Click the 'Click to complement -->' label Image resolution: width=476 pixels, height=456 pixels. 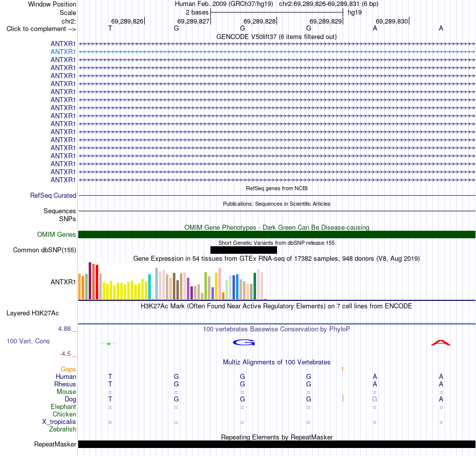(41, 29)
